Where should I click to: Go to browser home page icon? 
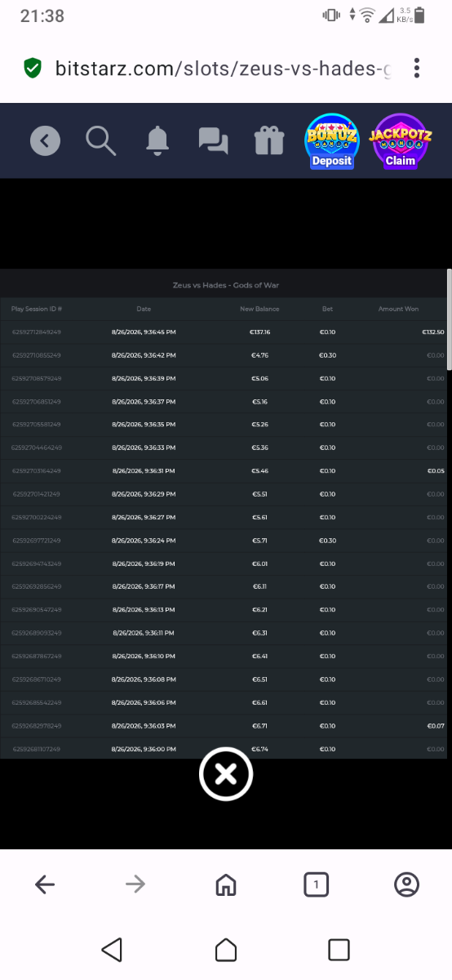pyautogui.click(x=226, y=884)
